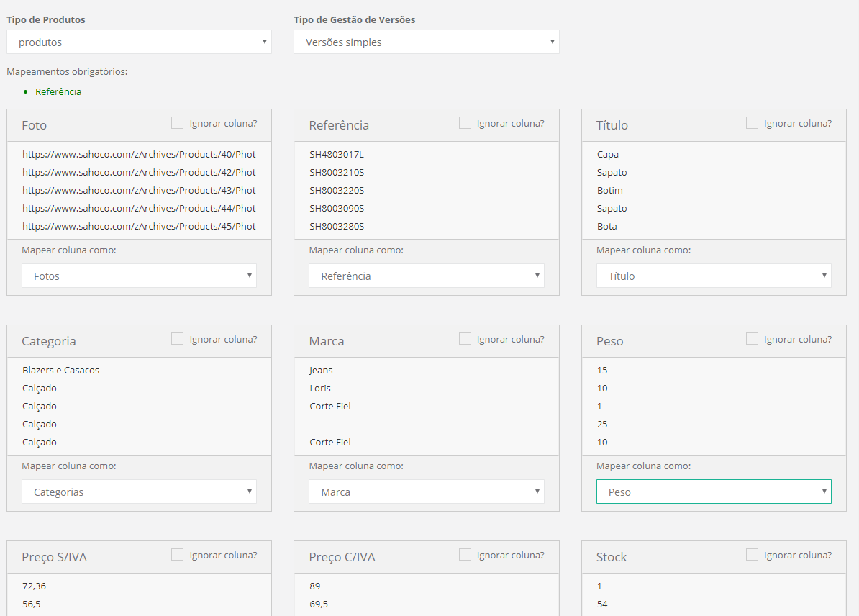Tick Ignorar coluna for the Foto column
859x616 pixels.
tap(177, 123)
